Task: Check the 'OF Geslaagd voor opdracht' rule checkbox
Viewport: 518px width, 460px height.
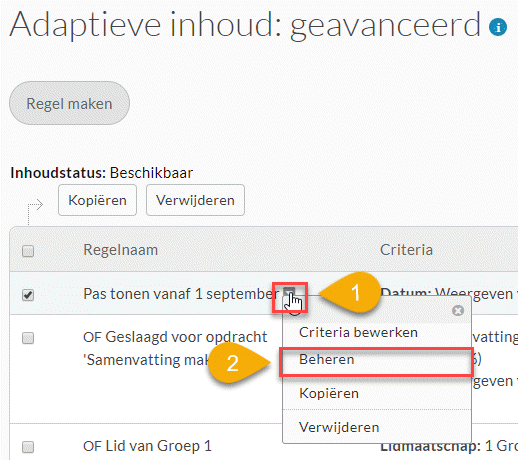Action: (28, 338)
